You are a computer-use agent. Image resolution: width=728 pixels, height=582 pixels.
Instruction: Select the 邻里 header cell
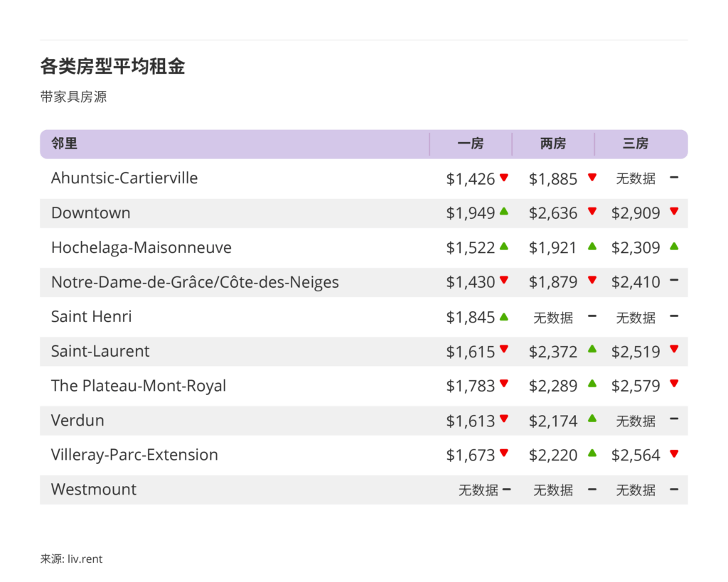(x=64, y=144)
